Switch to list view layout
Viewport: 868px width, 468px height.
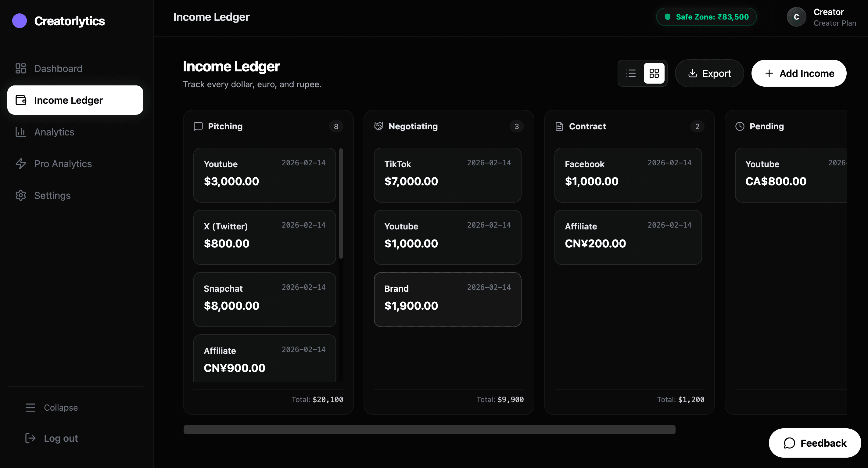630,73
